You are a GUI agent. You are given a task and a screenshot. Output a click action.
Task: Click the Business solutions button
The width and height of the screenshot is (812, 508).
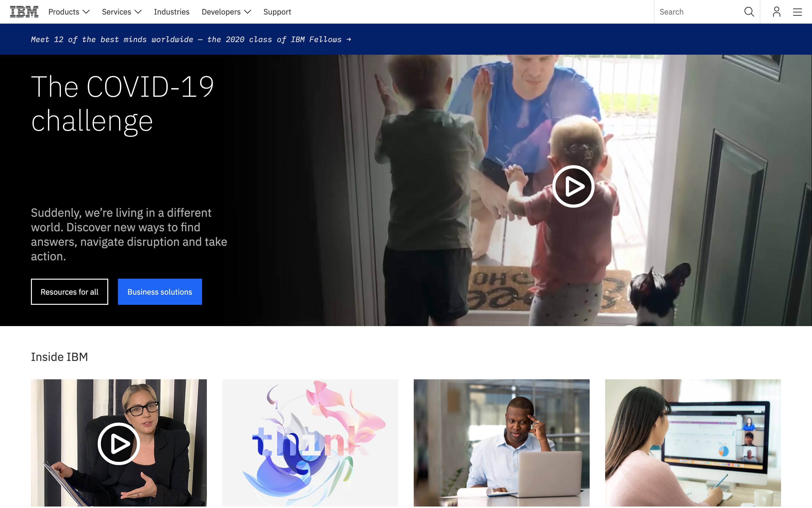coord(160,292)
